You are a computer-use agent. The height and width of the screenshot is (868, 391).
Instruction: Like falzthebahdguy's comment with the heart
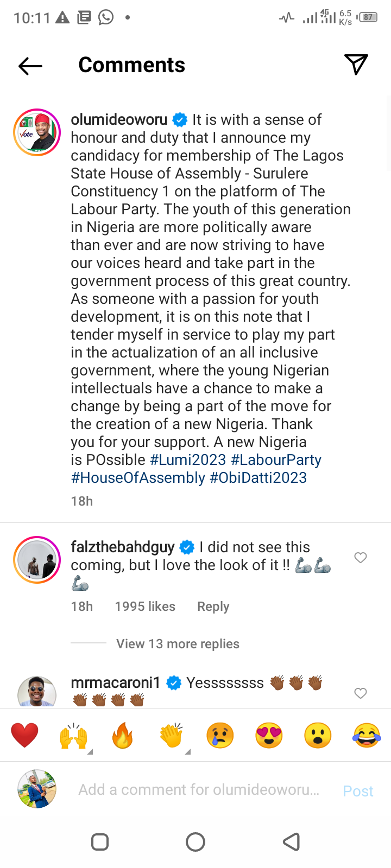coord(361,558)
